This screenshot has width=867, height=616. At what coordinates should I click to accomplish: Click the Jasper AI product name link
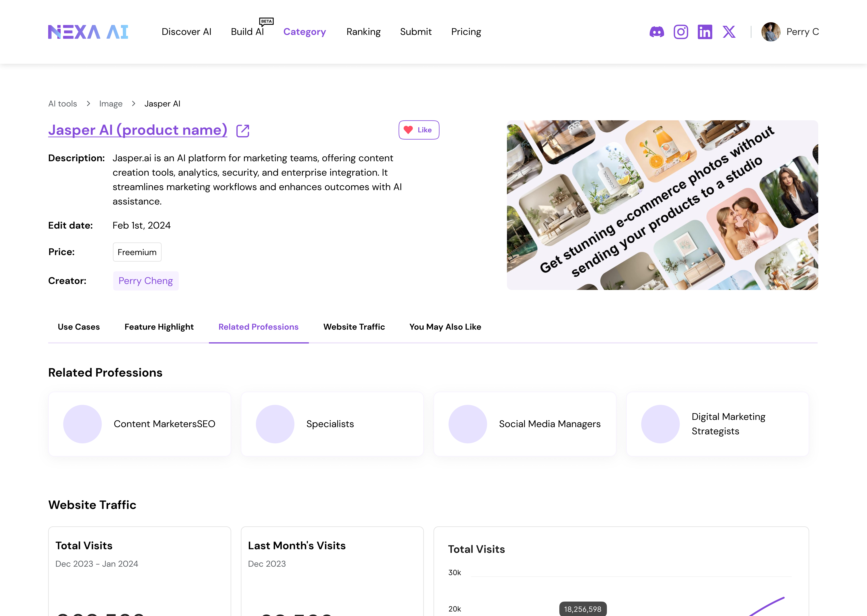(138, 130)
